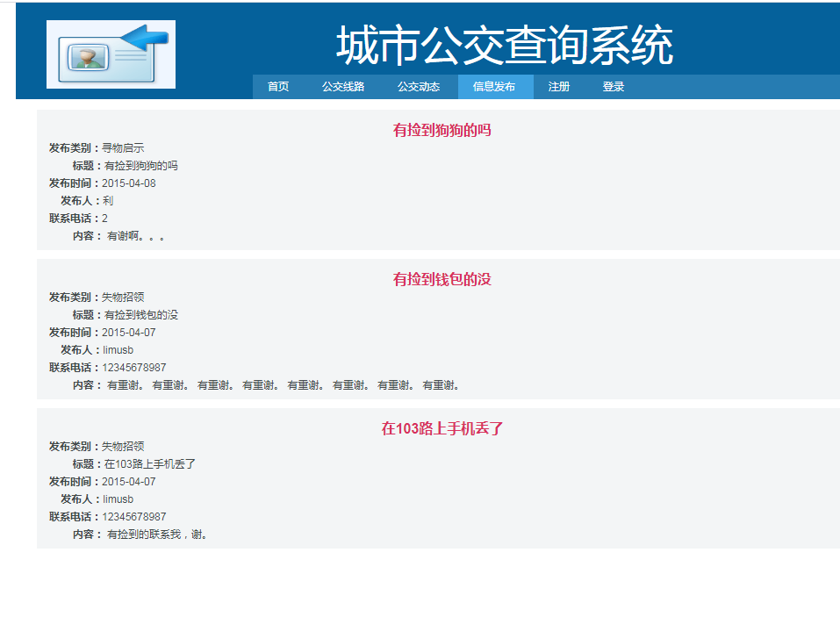Click the contact card logo image
Image resolution: width=840 pixels, height=617 pixels.
click(x=111, y=54)
